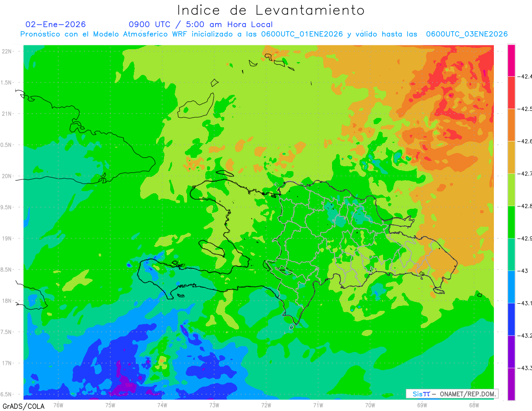Screen dimensions: 532x411
Task: Click the "74W" longitude label
Action: click(162, 405)
